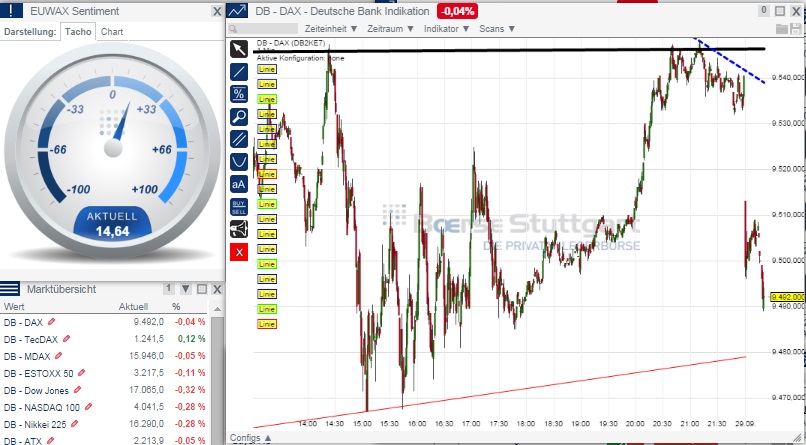Close the EUWAX Sentiment panel
This screenshot has width=806, height=445.
click(x=217, y=11)
